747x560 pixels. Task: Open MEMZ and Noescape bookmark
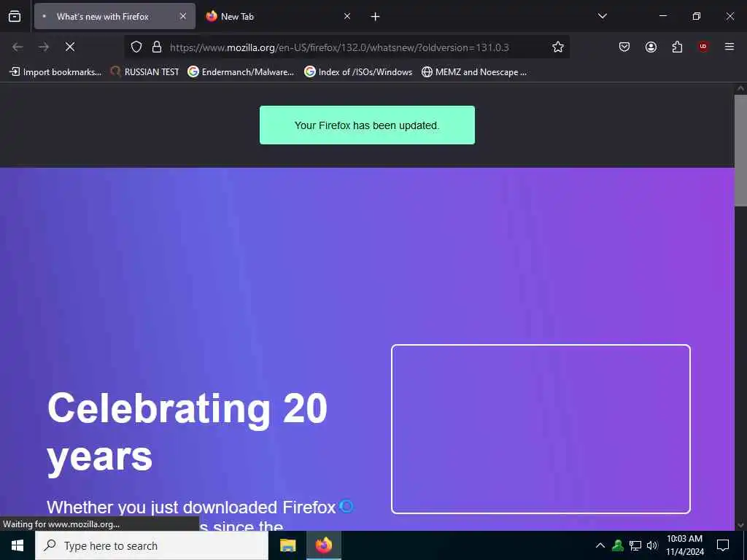click(474, 72)
